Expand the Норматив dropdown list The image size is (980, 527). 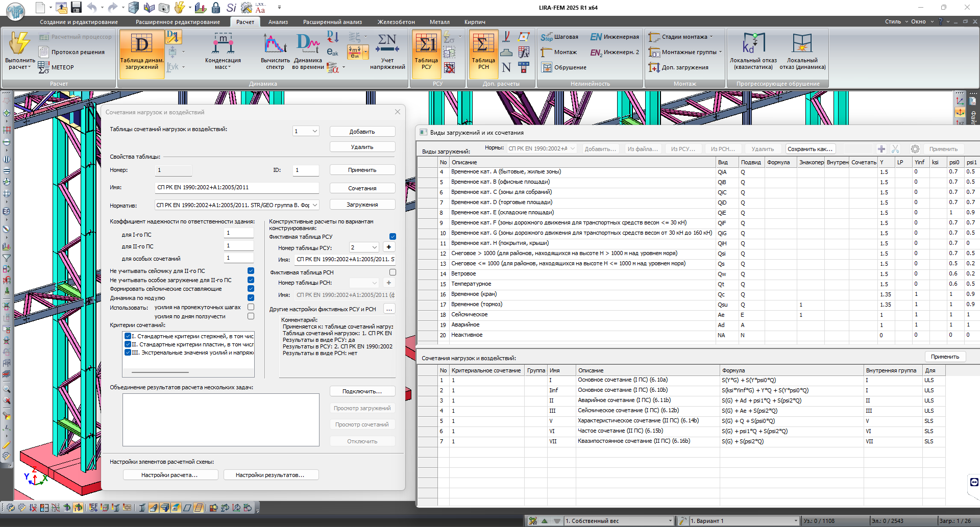[315, 205]
